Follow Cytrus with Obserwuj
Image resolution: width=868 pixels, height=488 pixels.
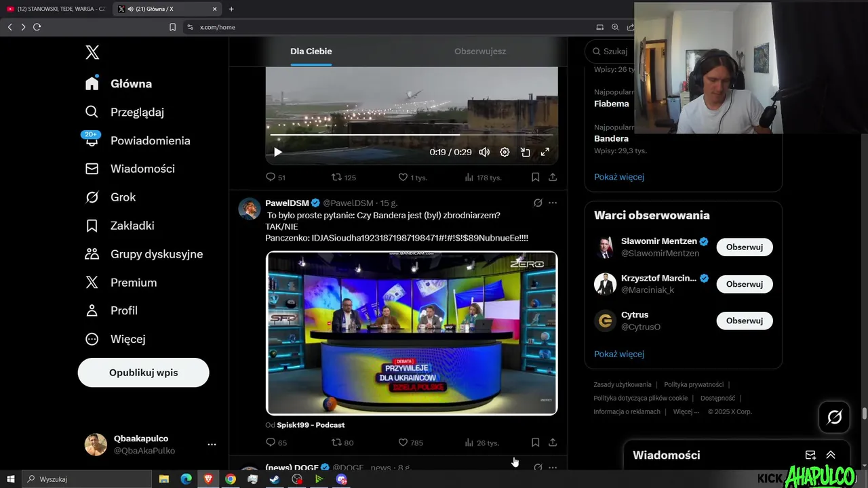745,321
